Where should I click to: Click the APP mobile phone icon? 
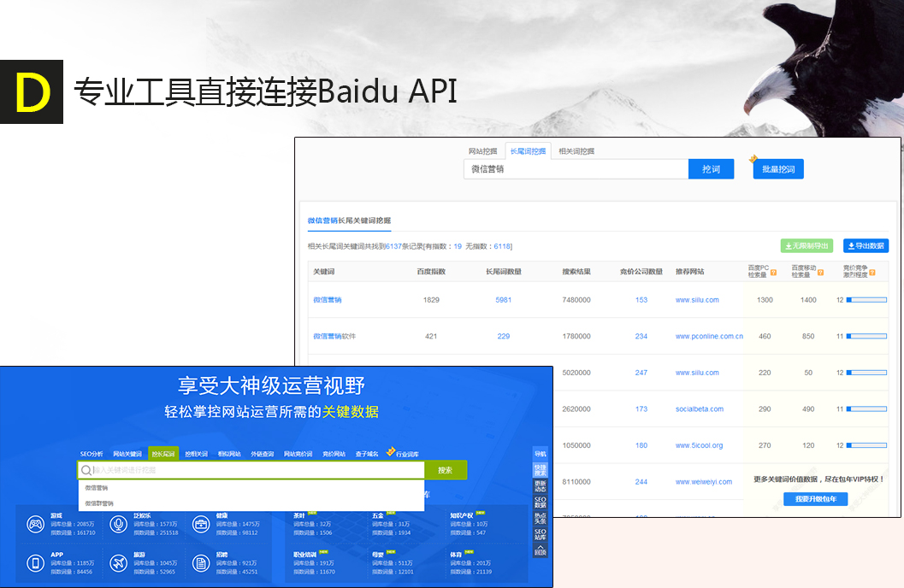click(35, 562)
